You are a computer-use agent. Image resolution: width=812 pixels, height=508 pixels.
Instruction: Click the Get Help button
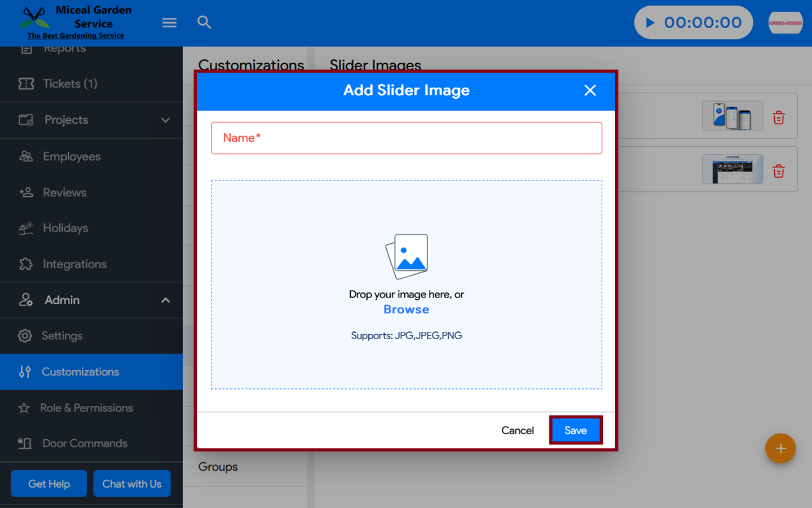(49, 484)
